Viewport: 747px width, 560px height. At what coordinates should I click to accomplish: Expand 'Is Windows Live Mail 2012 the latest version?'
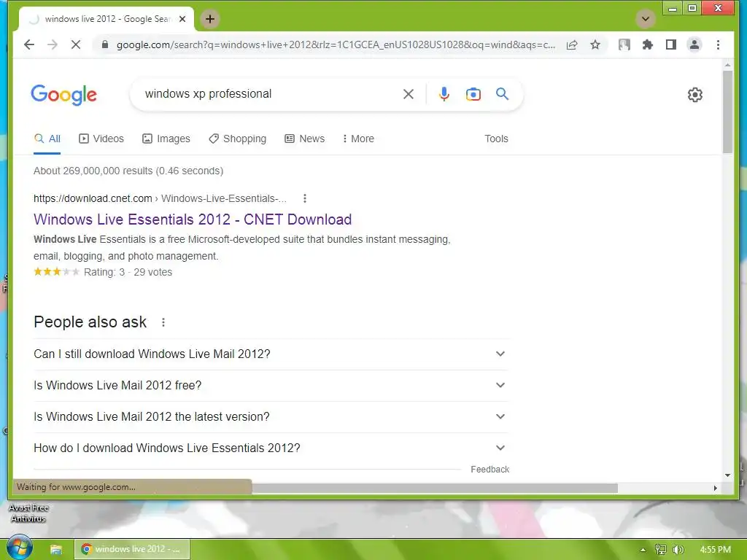click(x=271, y=416)
